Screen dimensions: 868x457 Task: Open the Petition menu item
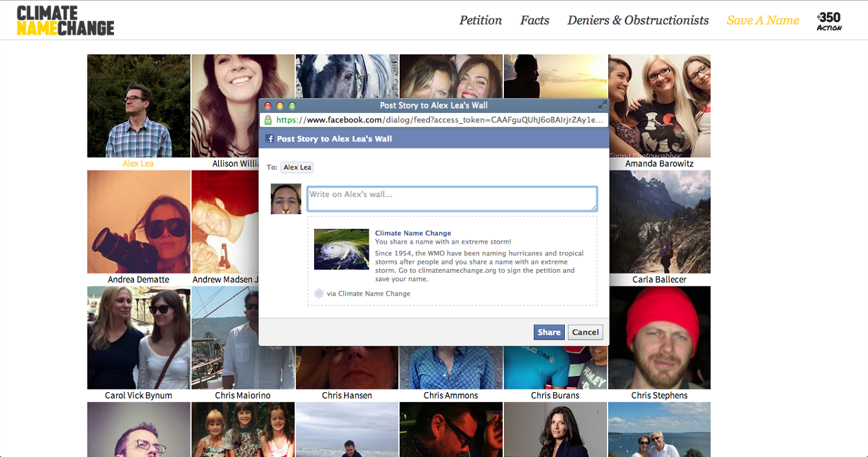[x=481, y=20]
